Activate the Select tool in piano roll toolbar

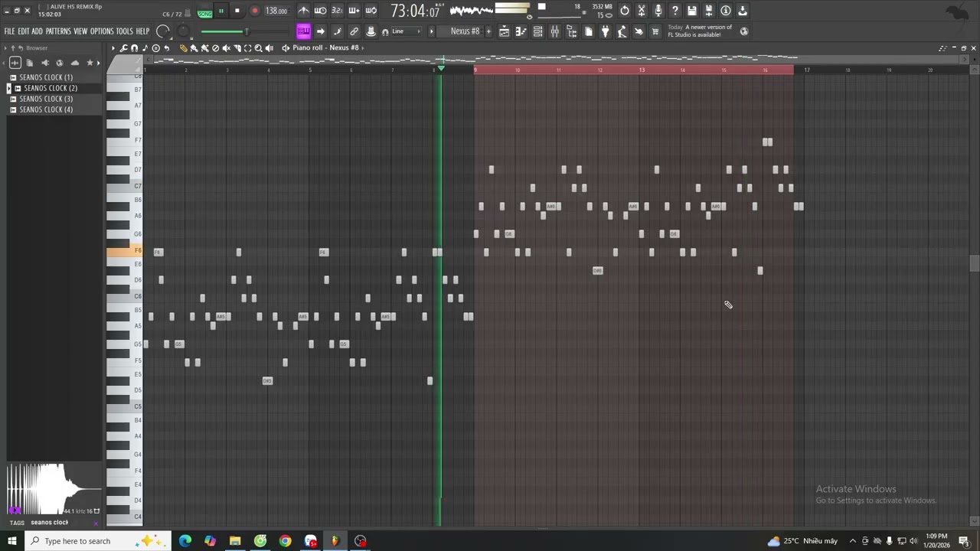[247, 47]
